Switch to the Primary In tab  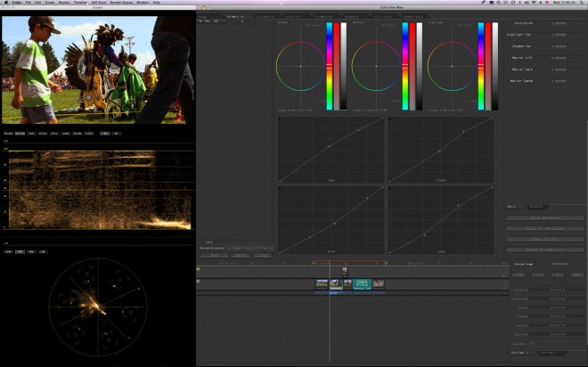[237, 15]
